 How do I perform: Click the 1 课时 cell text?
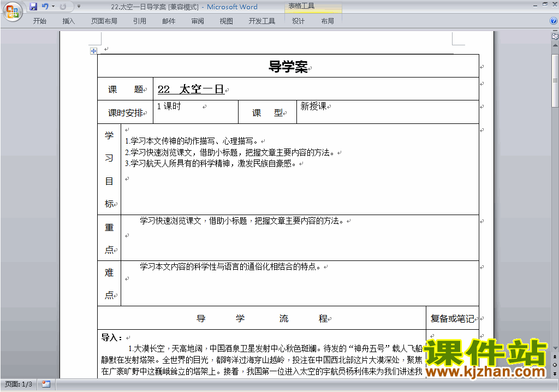click(x=169, y=106)
